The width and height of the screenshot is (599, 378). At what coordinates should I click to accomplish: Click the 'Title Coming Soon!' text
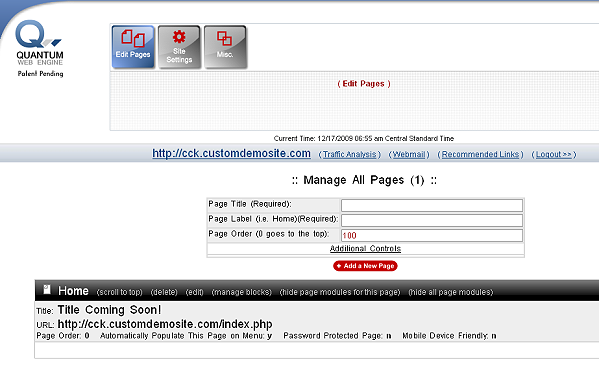click(x=109, y=310)
